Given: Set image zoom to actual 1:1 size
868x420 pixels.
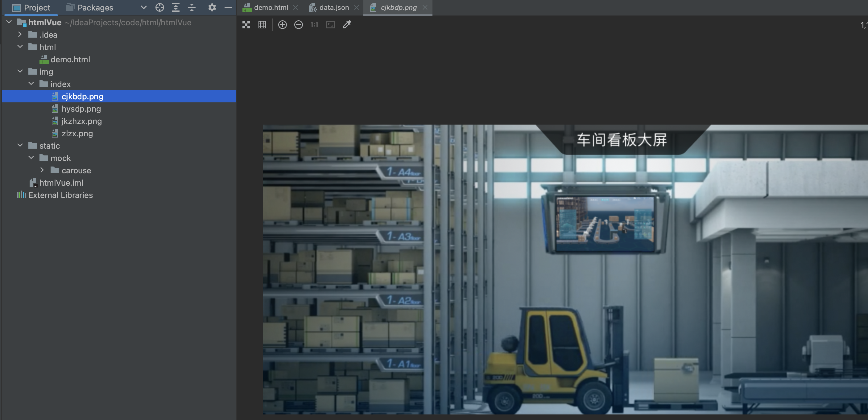Looking at the screenshot, I should [314, 25].
